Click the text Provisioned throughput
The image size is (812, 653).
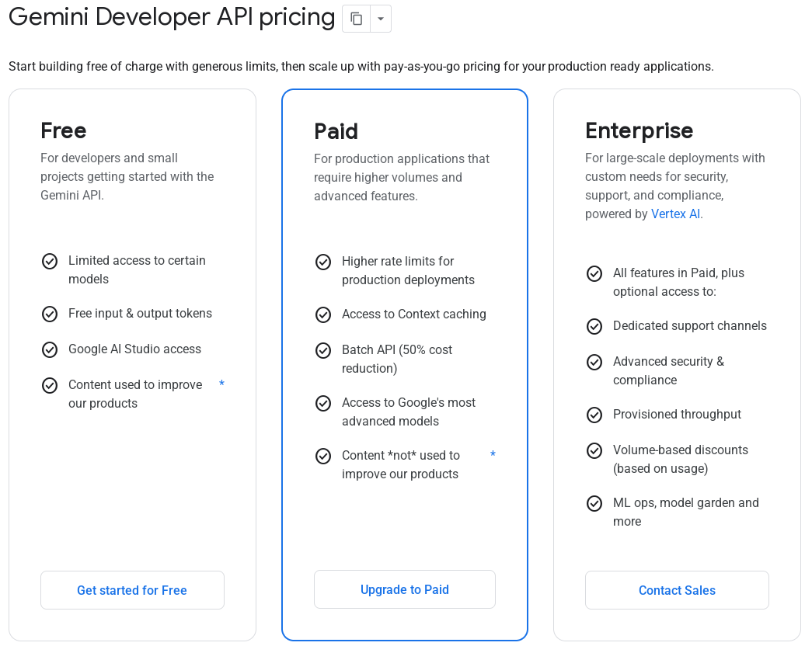(677, 414)
